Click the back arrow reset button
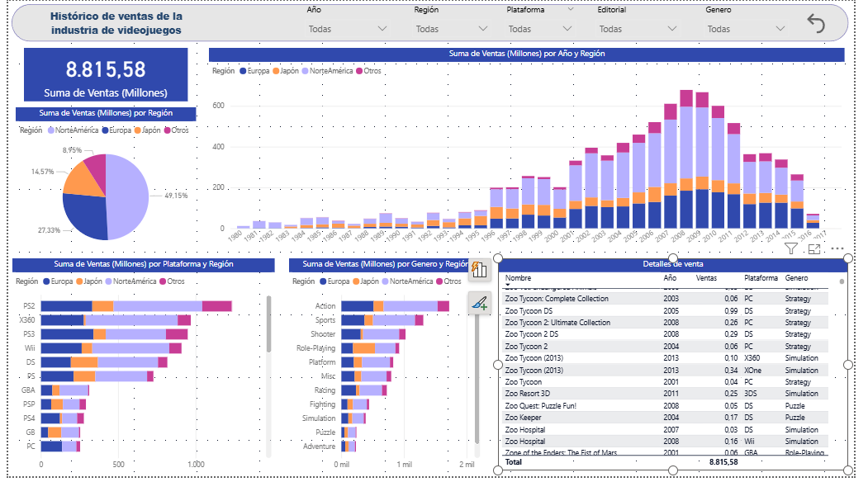This screenshot has height=482, width=868. 816,24
